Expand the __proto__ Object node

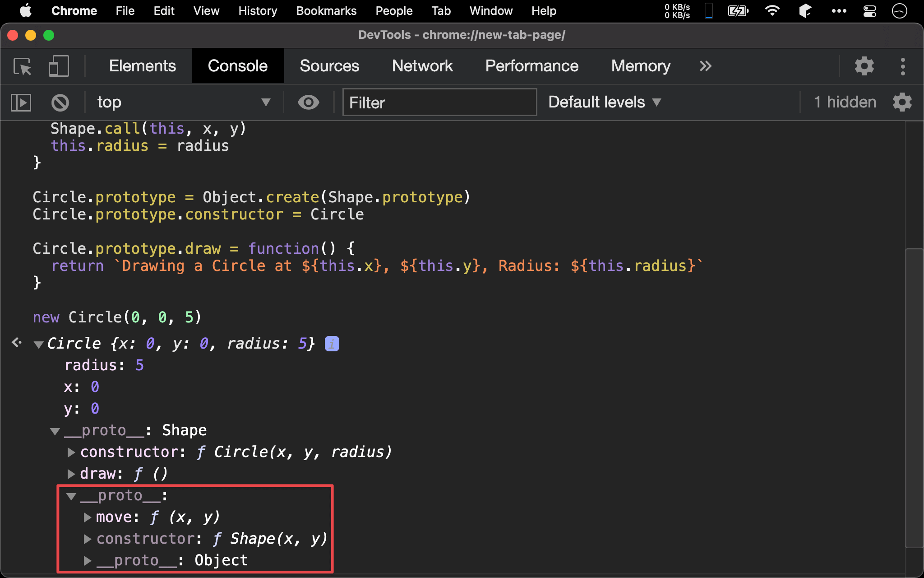[x=87, y=561]
